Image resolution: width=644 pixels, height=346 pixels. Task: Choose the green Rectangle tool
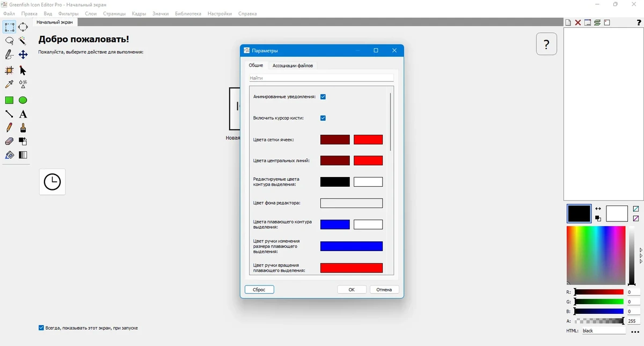click(9, 100)
